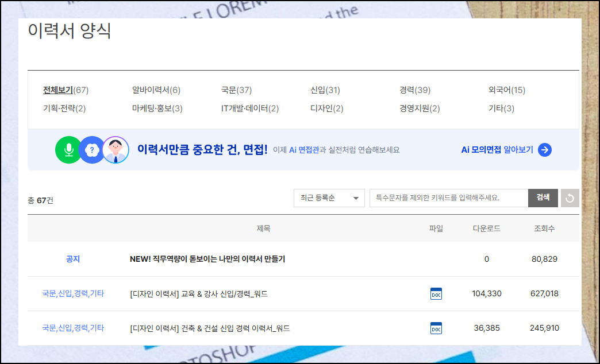Click the 국문,신입,경력,기타 tag on 교육 & 강사 row

click(73, 293)
